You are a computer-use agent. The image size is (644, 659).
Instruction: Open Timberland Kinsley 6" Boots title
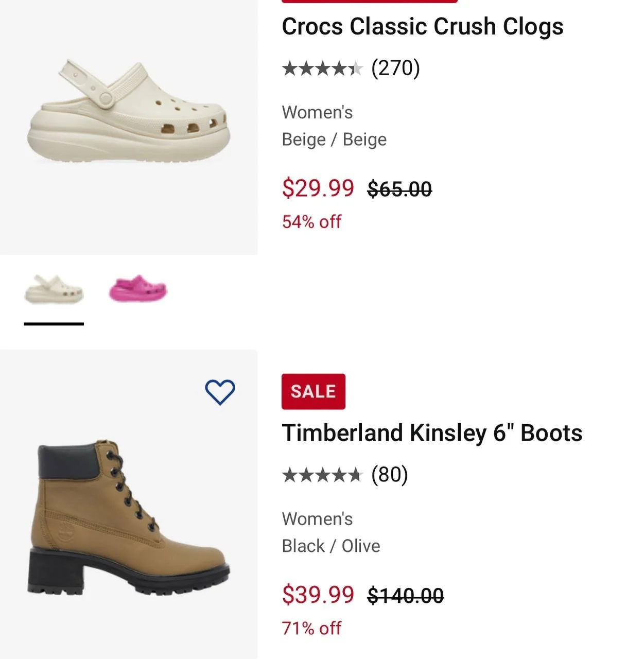coord(432,432)
